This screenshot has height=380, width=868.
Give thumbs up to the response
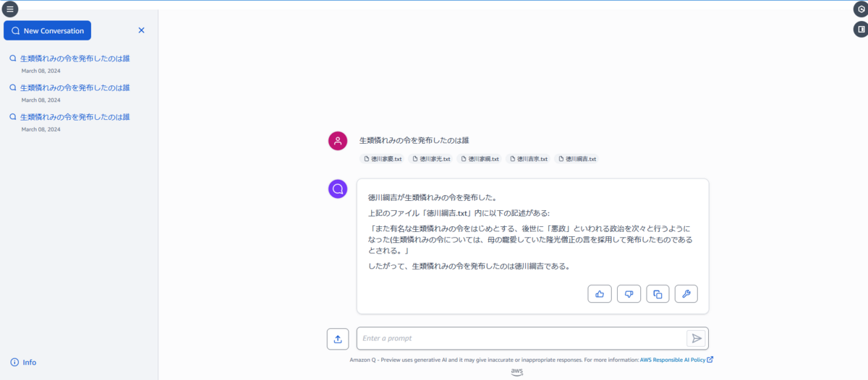click(600, 294)
